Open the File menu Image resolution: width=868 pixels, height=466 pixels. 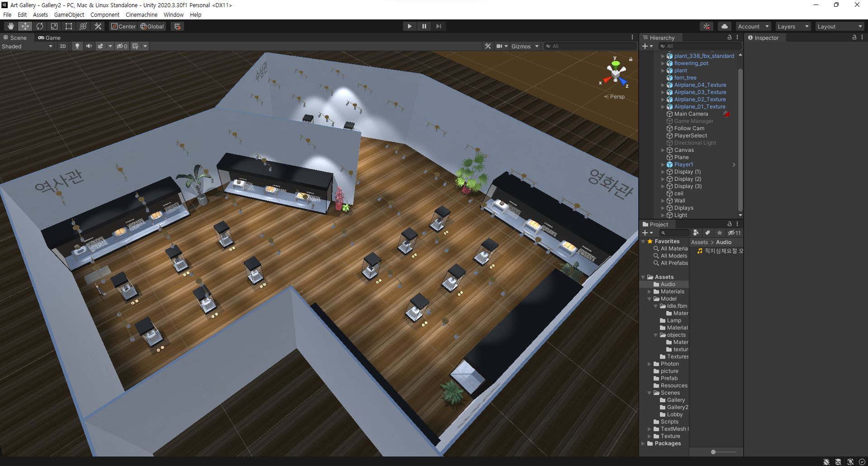[7, 14]
